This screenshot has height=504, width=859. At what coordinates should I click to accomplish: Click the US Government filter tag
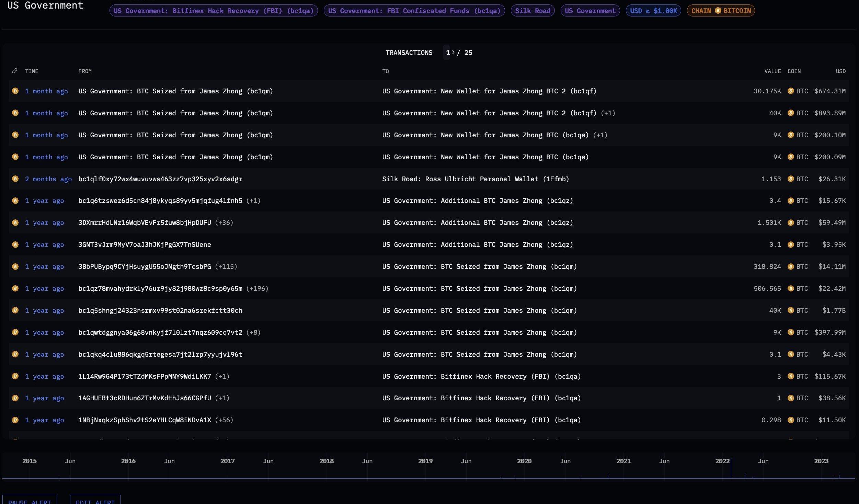pos(590,11)
